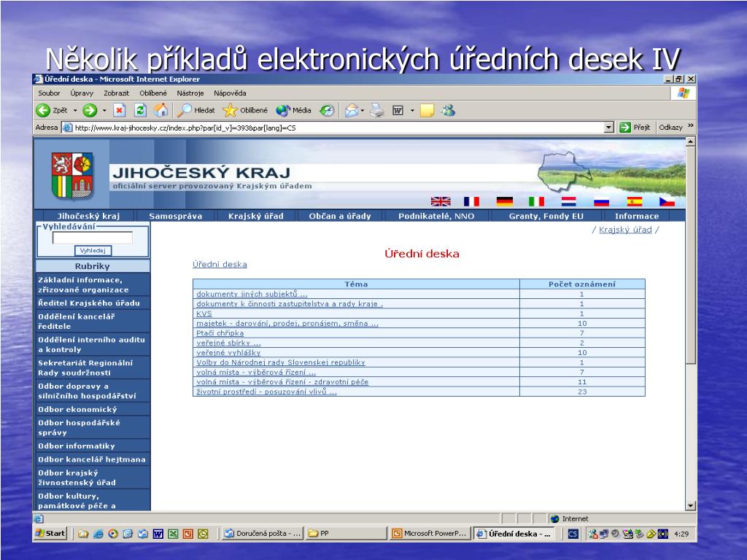Stop page loading with red X icon
The image size is (747, 560).
coord(119,111)
